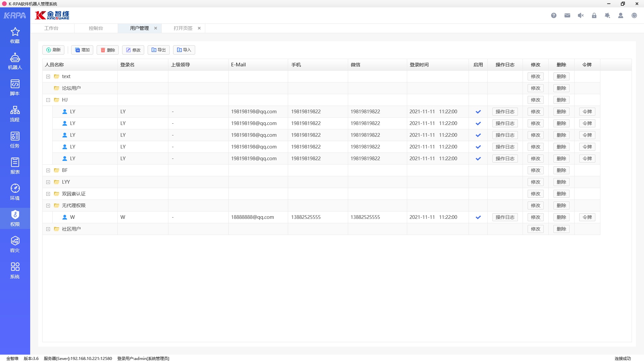This screenshot has width=644, height=362.
Task: Open 操作日志 for first LY user
Action: pyautogui.click(x=505, y=112)
